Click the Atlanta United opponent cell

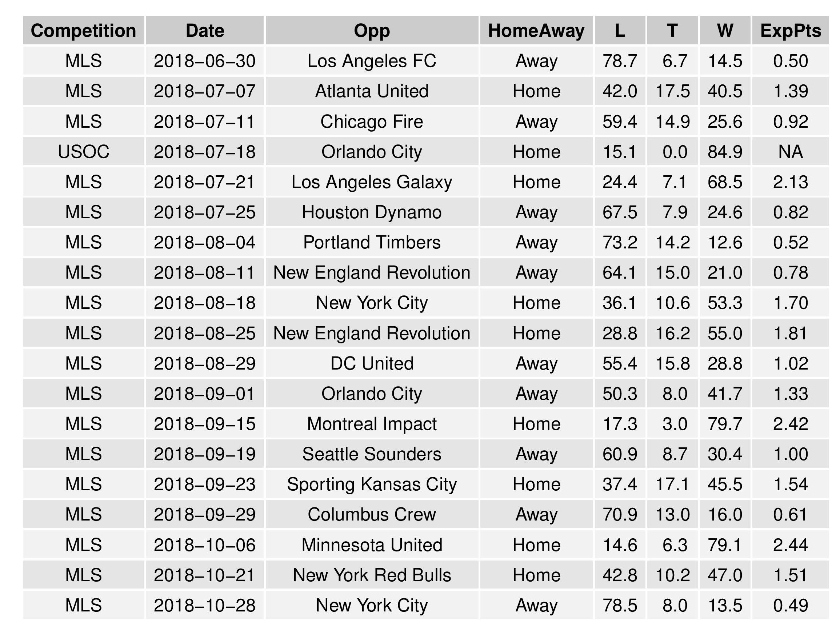[x=372, y=91]
